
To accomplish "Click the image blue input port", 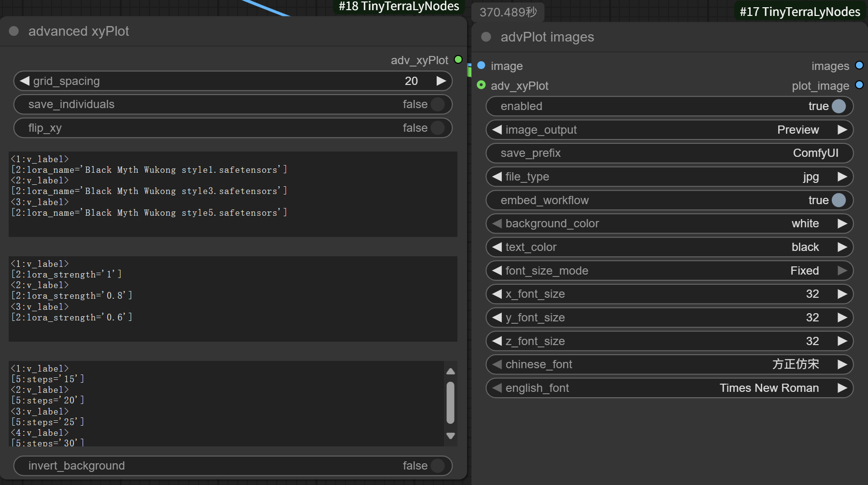I will coord(481,65).
